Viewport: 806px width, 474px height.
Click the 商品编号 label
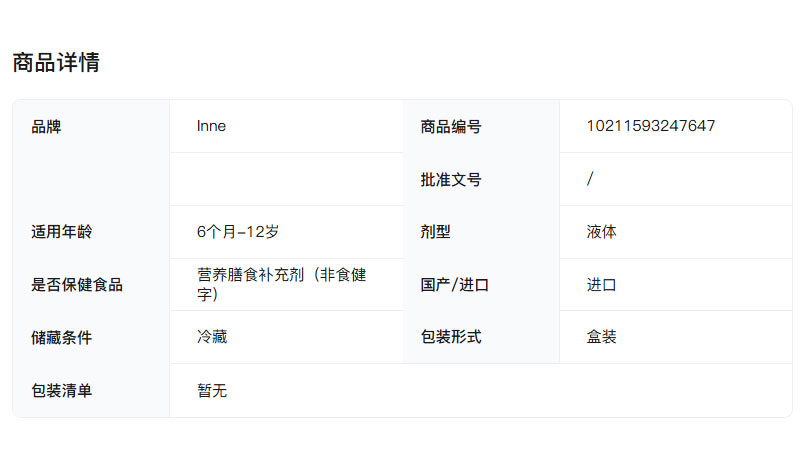tap(451, 127)
